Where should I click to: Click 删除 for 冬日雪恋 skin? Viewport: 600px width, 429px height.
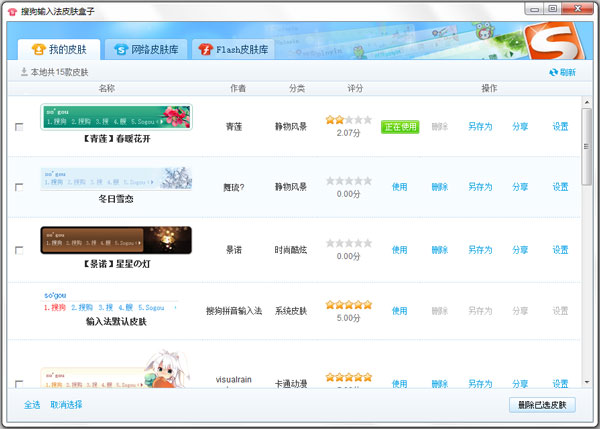[440, 187]
